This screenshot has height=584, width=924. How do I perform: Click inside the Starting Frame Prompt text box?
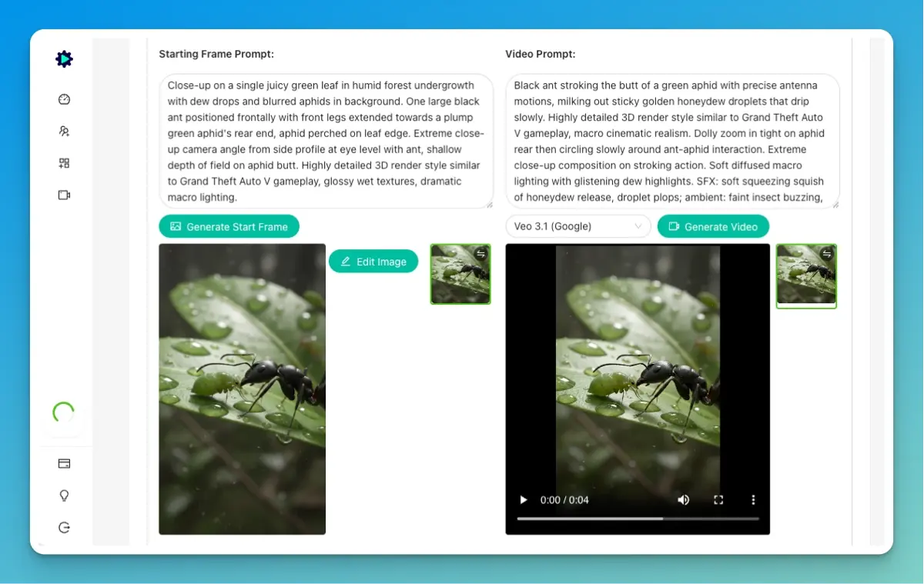click(326, 142)
